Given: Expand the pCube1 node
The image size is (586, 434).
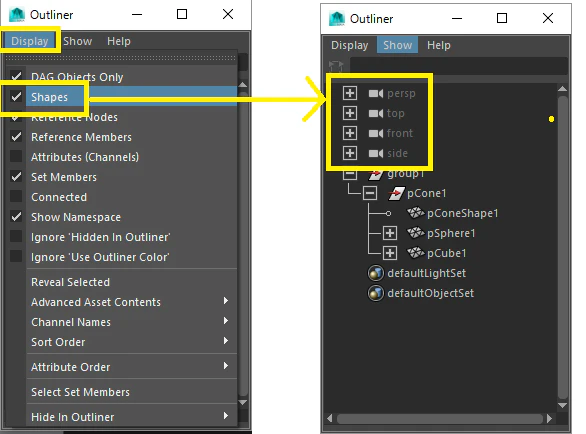Looking at the screenshot, I should click(x=390, y=253).
